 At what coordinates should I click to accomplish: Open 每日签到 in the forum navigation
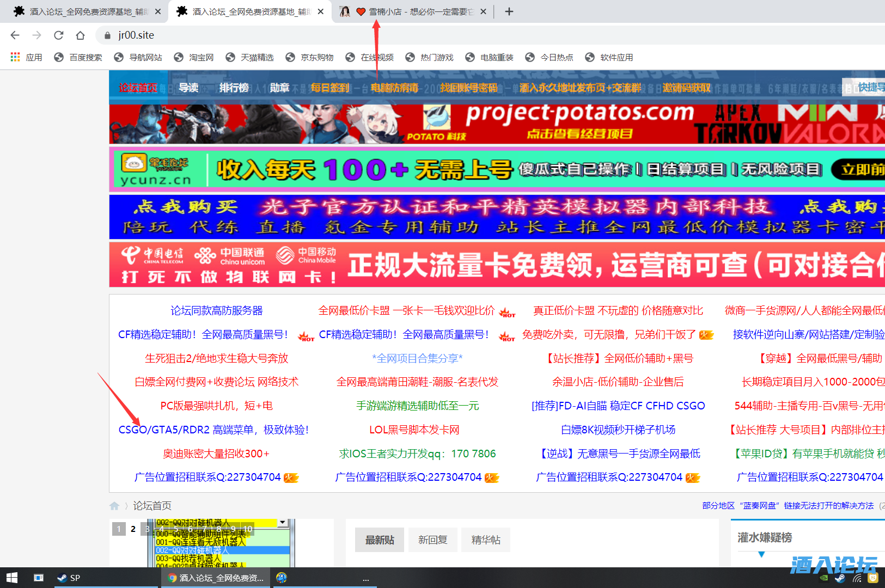pyautogui.click(x=330, y=88)
